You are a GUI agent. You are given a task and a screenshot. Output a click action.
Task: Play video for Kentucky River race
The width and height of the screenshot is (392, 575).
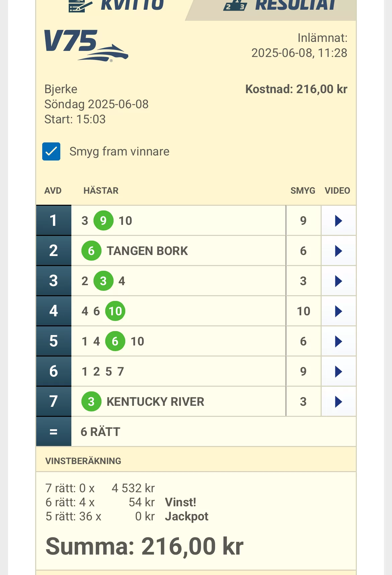(x=338, y=402)
